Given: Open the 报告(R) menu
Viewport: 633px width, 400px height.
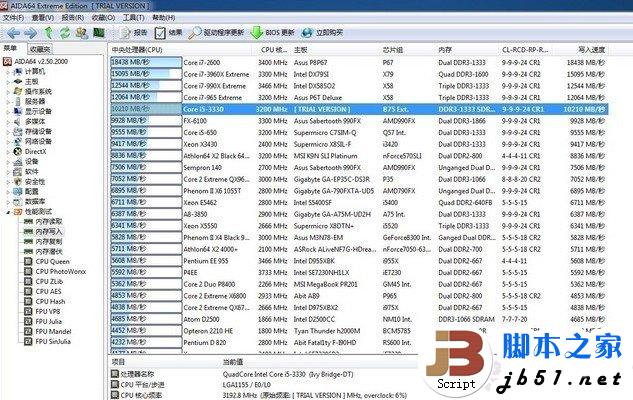Looking at the screenshot, I should click(x=73, y=18).
